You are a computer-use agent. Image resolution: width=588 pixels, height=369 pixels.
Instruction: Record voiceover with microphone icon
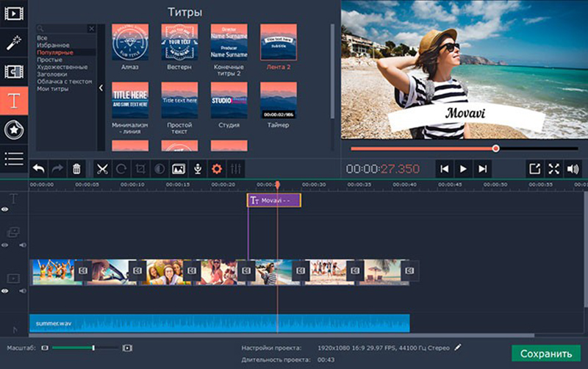[x=198, y=169]
